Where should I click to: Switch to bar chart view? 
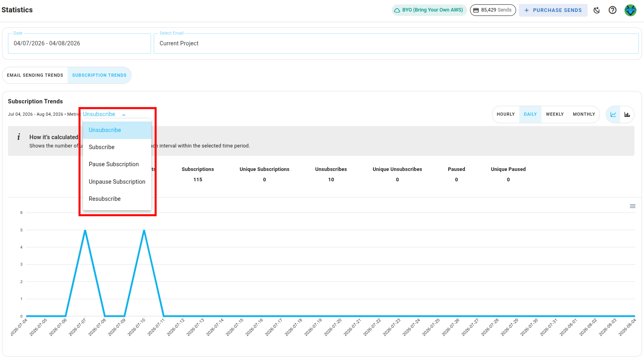pyautogui.click(x=627, y=114)
